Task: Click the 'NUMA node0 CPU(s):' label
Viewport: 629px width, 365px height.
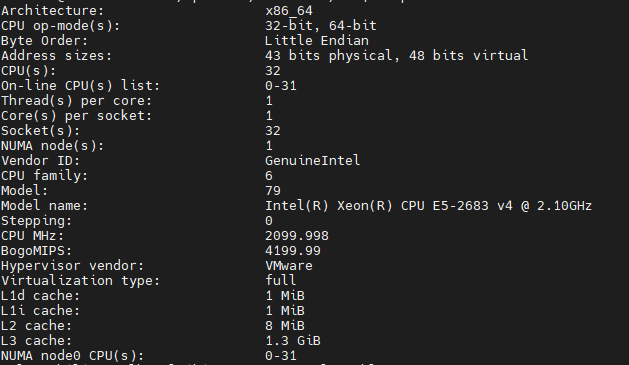Action: pyautogui.click(x=72, y=356)
